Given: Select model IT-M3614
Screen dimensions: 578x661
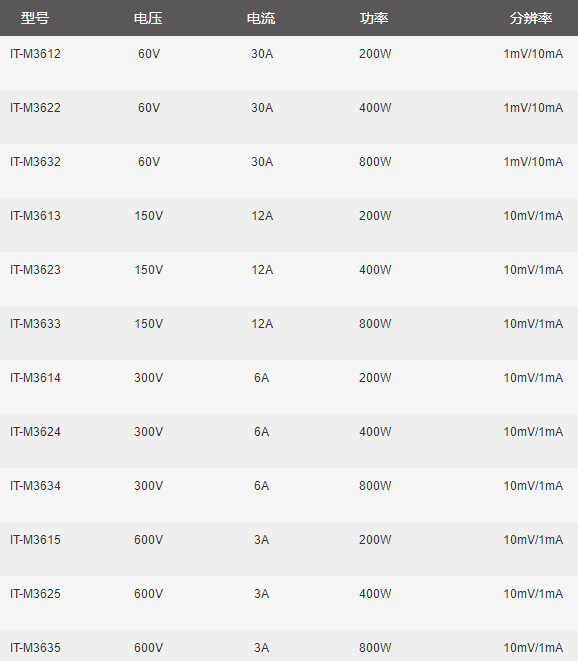Looking at the screenshot, I should click(35, 378).
